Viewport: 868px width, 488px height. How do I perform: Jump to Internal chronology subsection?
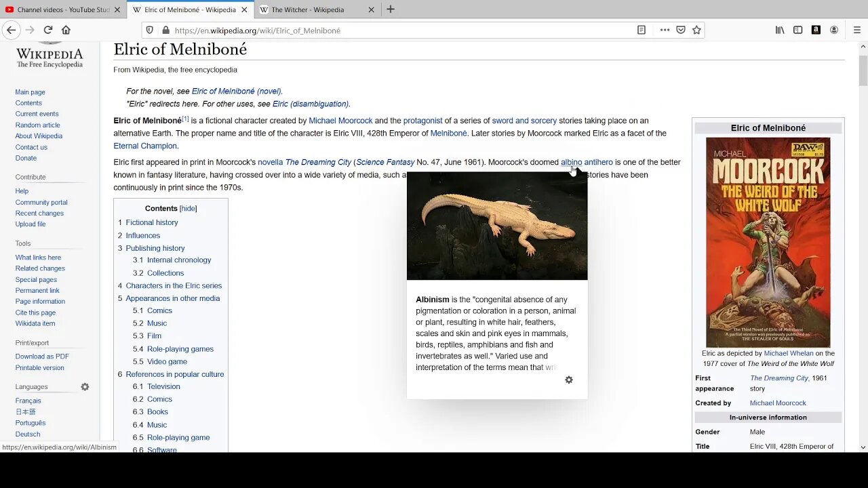pos(179,260)
